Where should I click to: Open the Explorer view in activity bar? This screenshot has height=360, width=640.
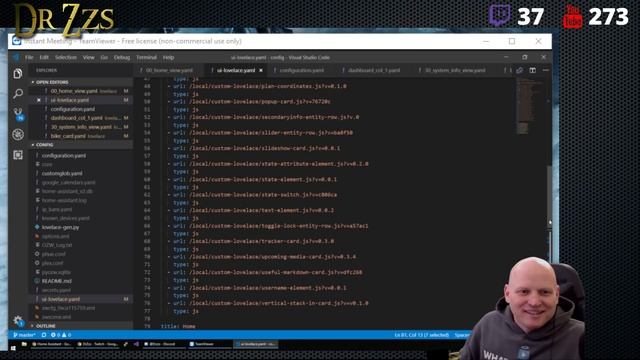tap(18, 73)
